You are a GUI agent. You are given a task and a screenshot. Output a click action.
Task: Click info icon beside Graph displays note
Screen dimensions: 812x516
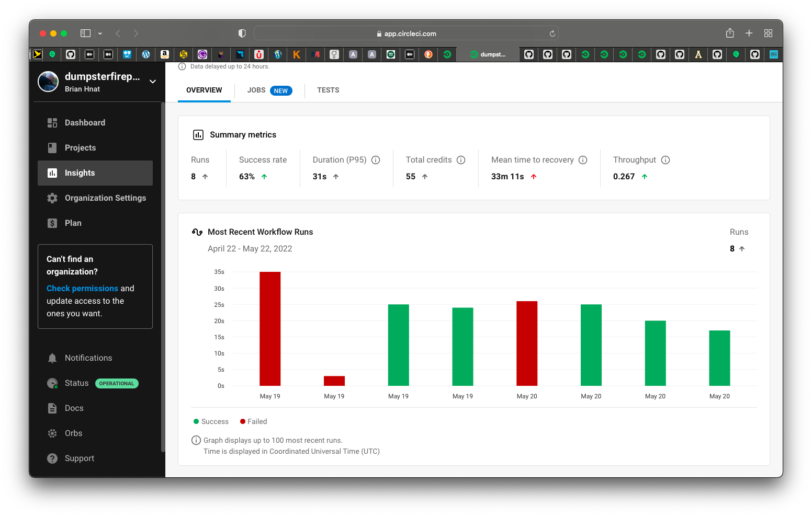196,440
